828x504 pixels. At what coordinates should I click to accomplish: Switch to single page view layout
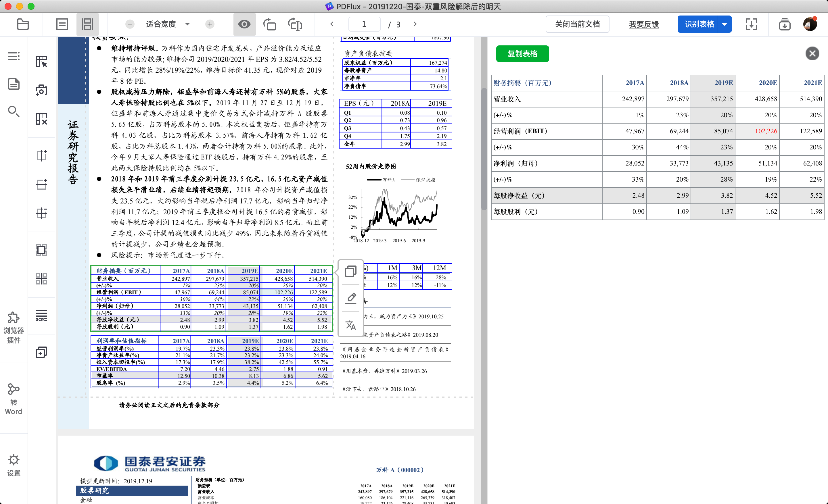pos(62,24)
